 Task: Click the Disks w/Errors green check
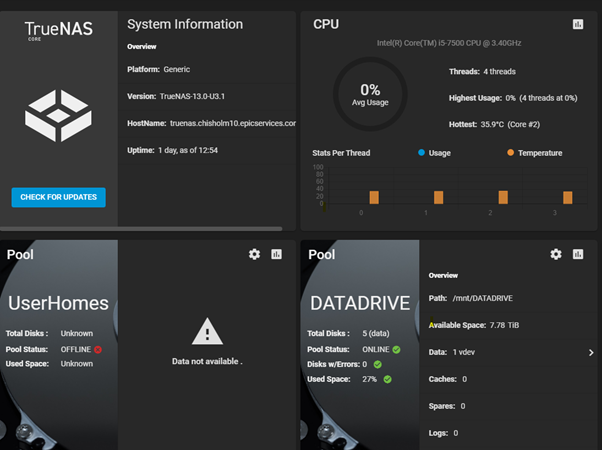(x=378, y=364)
